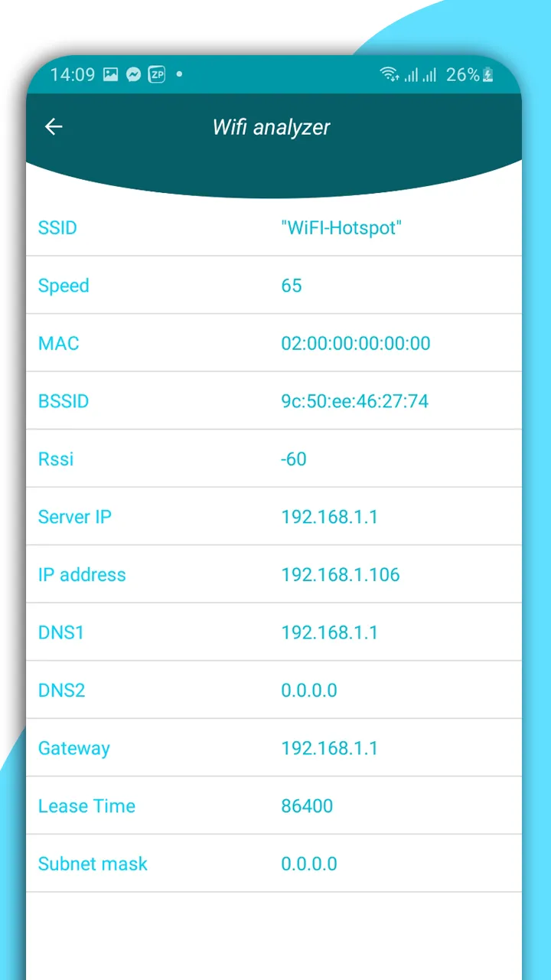Tap IP address value 192.168.1.106
The height and width of the screenshot is (980, 551).
341,574
